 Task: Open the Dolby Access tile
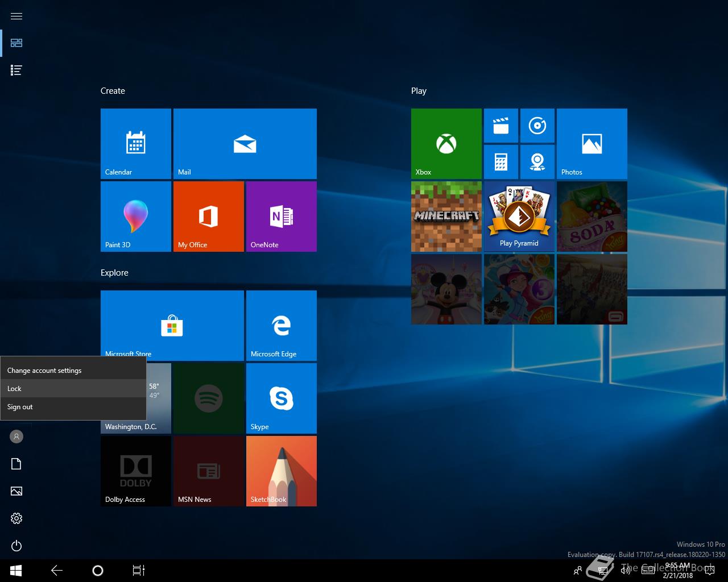136,471
